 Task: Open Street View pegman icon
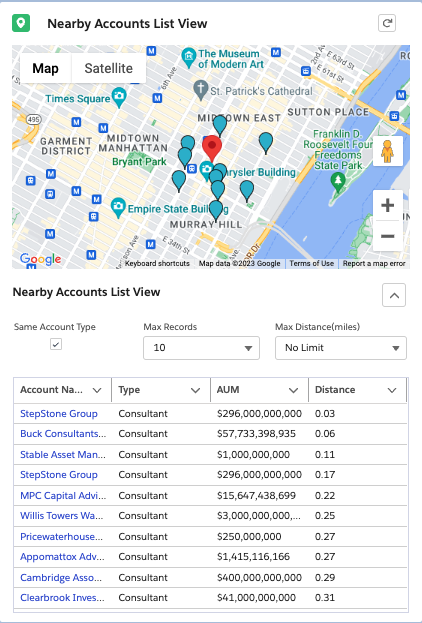click(387, 151)
